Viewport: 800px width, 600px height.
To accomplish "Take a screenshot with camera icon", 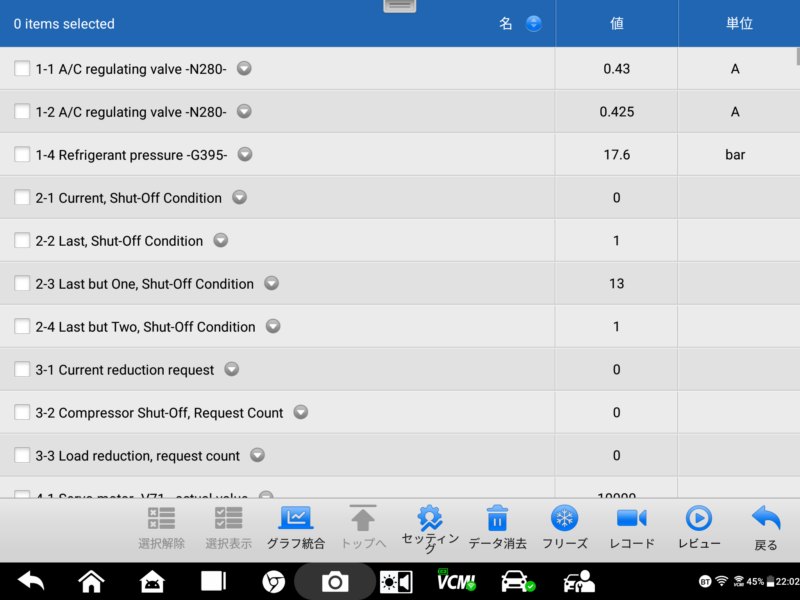I will click(335, 581).
